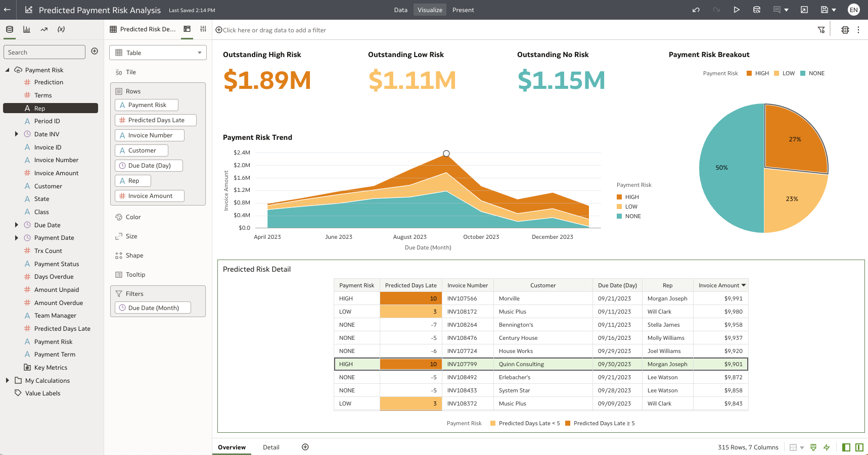Viewport: 868px width, 455px height.
Task: Click the Invoice Amount column header
Action: click(718, 285)
